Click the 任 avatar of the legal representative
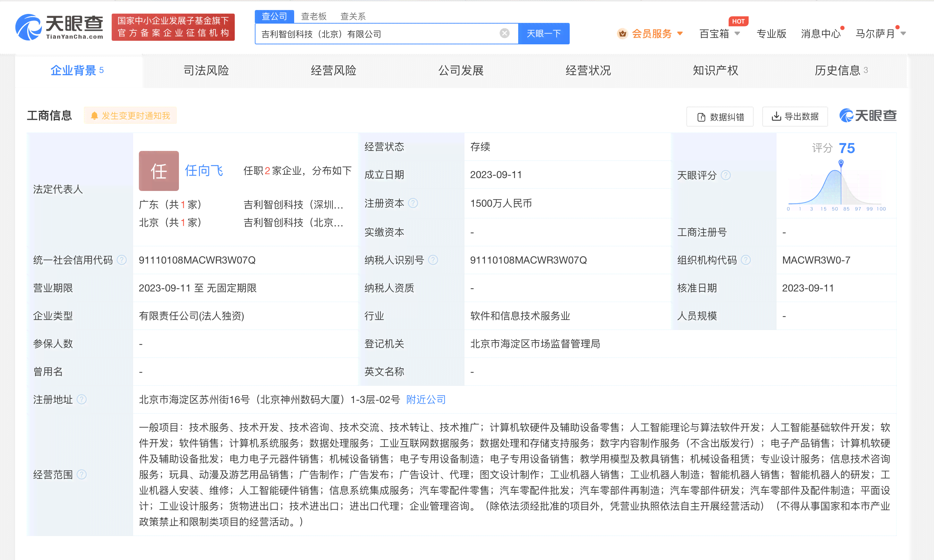 pos(159,171)
